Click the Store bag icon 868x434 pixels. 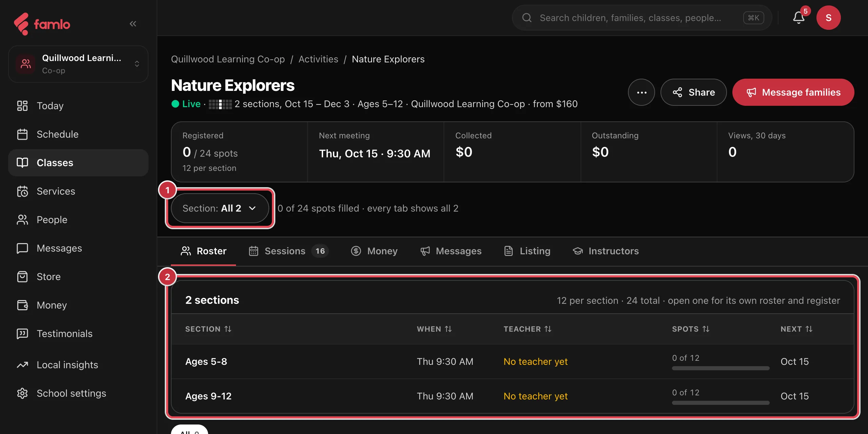pyautogui.click(x=22, y=277)
